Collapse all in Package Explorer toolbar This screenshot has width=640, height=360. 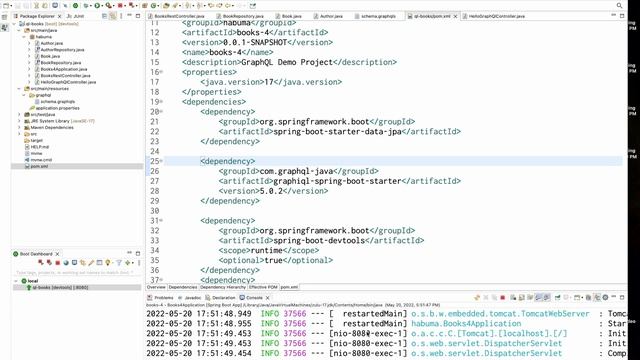click(104, 16)
